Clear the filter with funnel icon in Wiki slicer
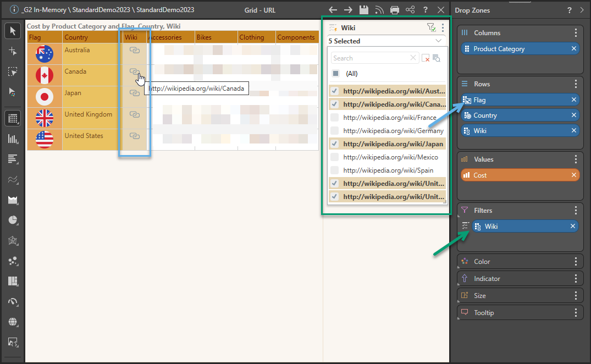This screenshot has width=591, height=364. tap(431, 27)
